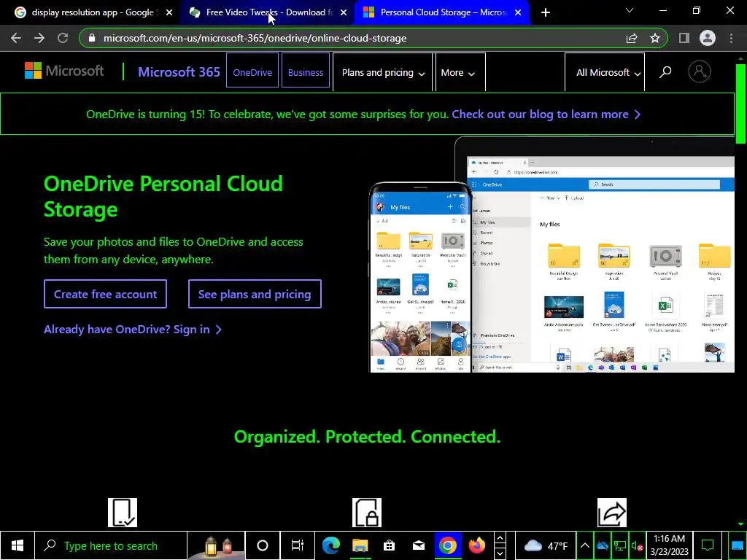
Task: Click the Type here to search box
Action: (x=110, y=545)
